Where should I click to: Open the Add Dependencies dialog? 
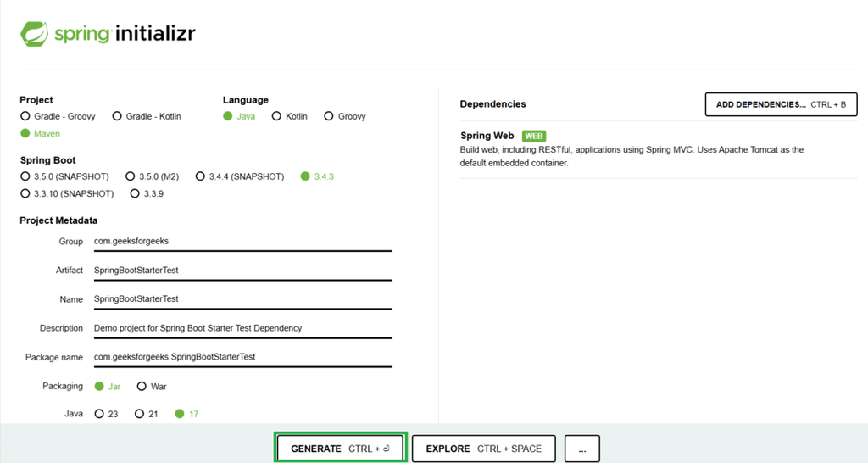(781, 104)
